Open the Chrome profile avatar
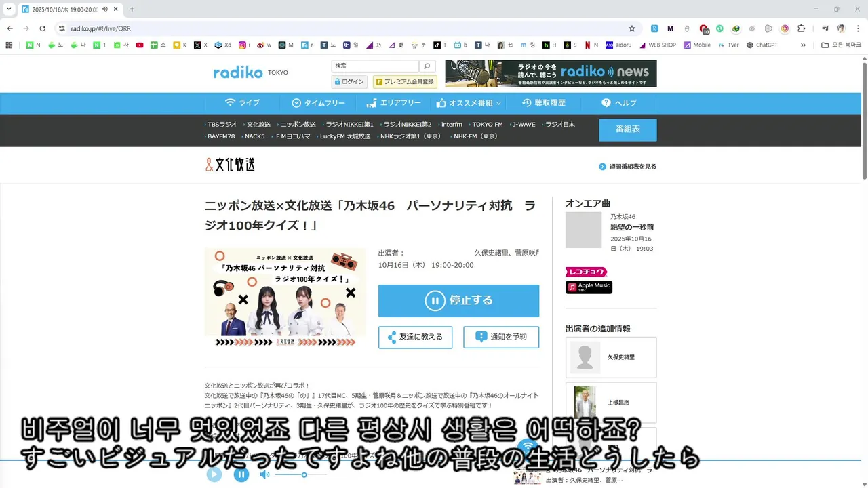868x488 pixels. [842, 28]
